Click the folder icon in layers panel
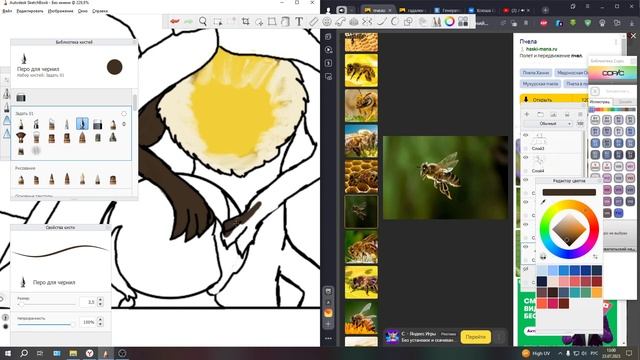The width and height of the screenshot is (640, 360). 540,114
